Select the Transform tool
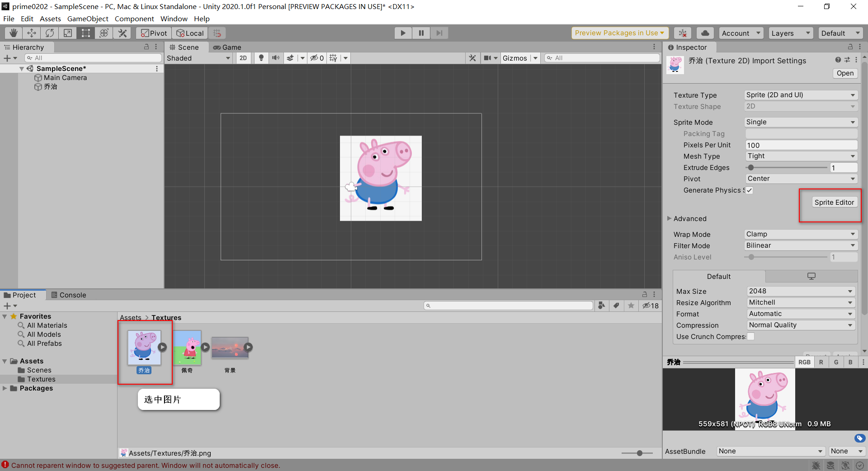This screenshot has height=471, width=868. (104, 33)
